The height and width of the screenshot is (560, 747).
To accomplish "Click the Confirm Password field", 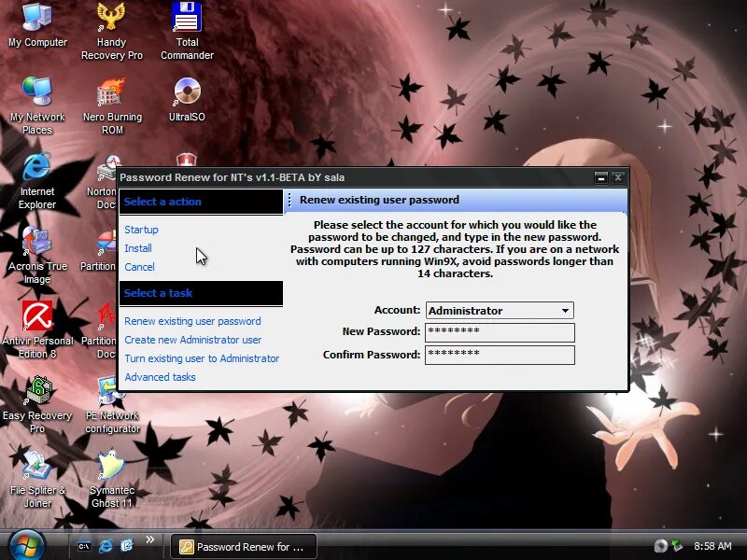I will click(x=500, y=355).
